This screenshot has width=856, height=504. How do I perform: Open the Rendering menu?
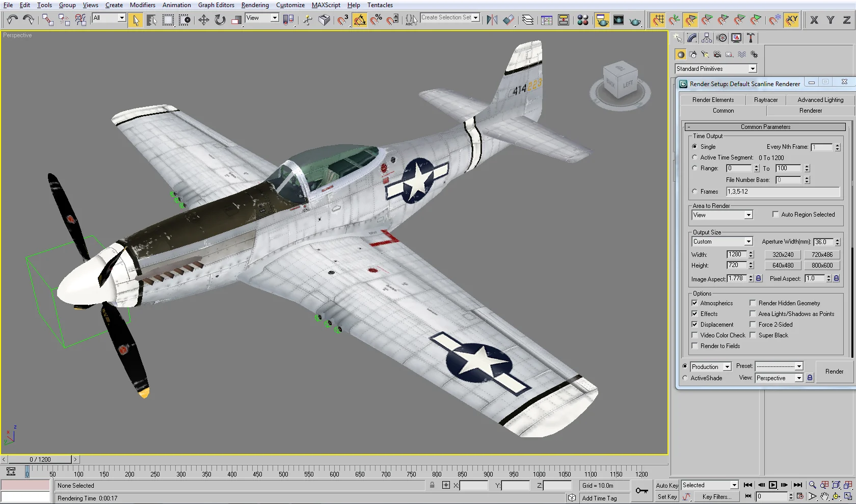(x=255, y=5)
